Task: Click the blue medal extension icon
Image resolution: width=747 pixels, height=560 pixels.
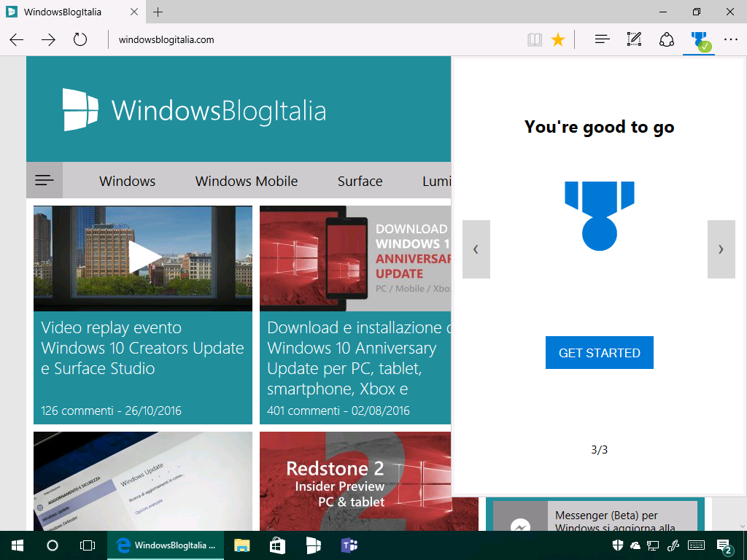Action: tap(699, 41)
